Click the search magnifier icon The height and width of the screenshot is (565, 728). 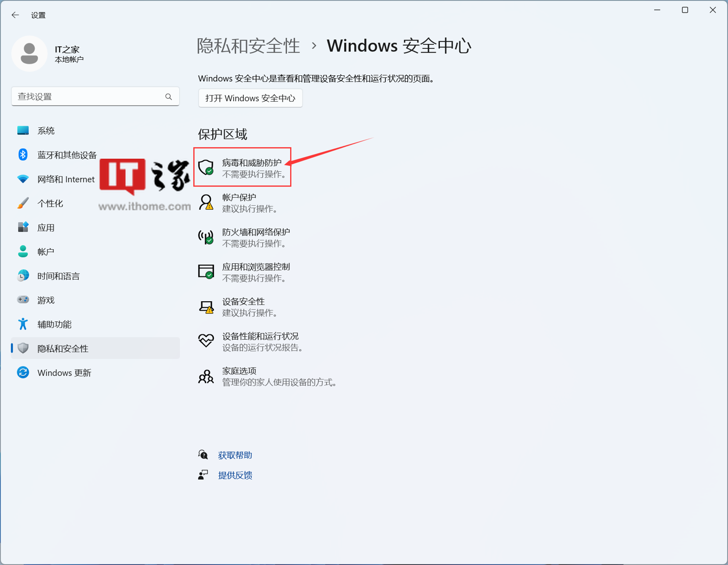pyautogui.click(x=168, y=97)
